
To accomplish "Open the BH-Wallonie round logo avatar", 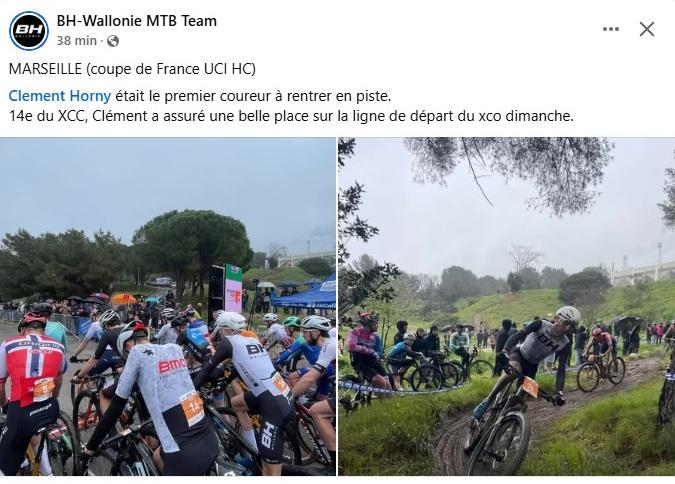I will pos(29,31).
